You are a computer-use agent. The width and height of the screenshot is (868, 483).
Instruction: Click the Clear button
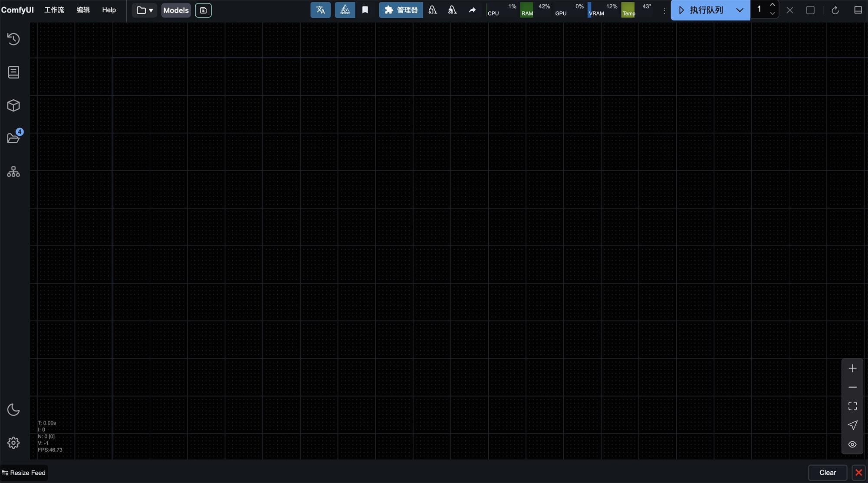click(x=827, y=473)
